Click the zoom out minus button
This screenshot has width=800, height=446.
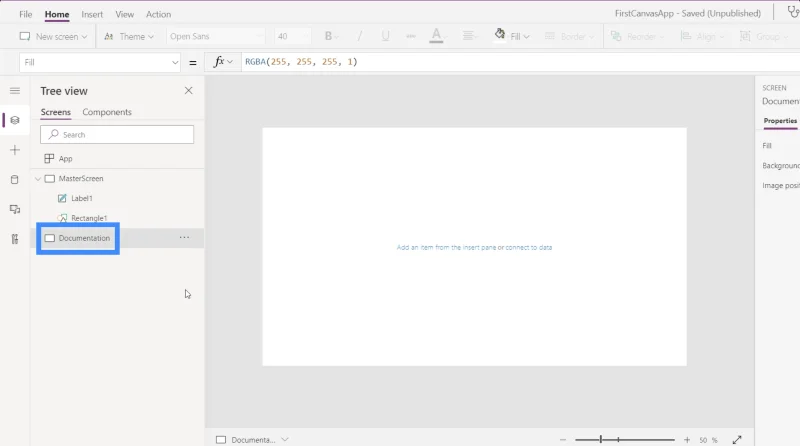[563, 439]
